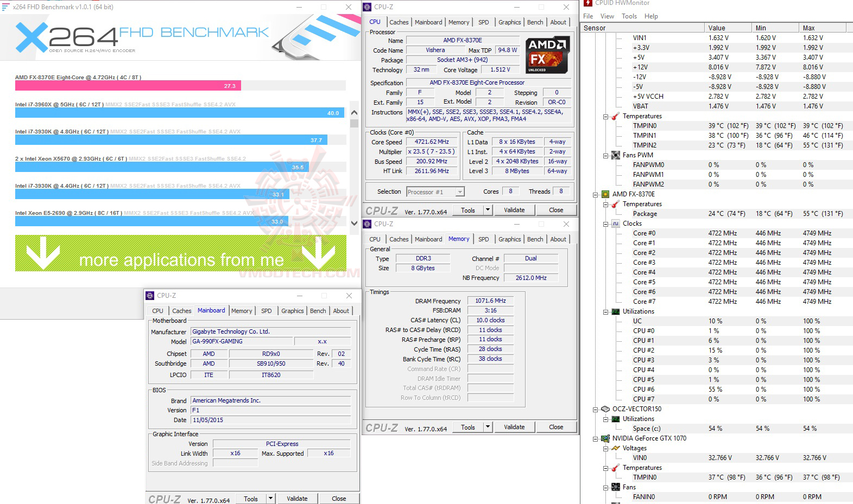Image resolution: width=853 pixels, height=504 pixels.
Task: Click the thermometer icon under AMD FX-8370E
Action: [x=616, y=204]
